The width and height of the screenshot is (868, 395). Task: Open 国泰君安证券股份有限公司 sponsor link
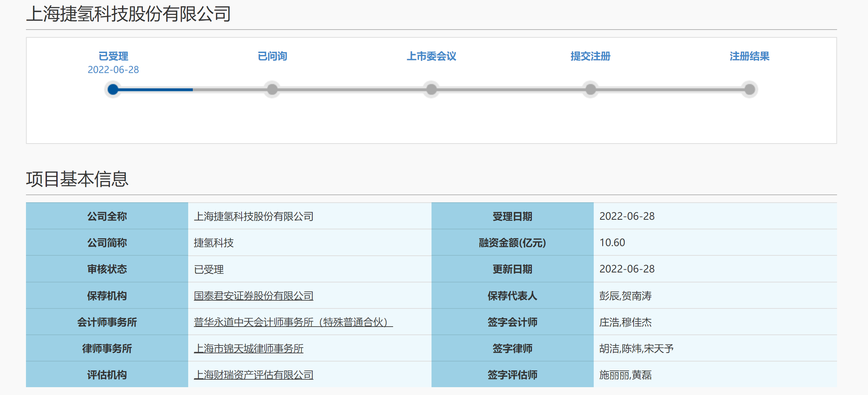(254, 296)
